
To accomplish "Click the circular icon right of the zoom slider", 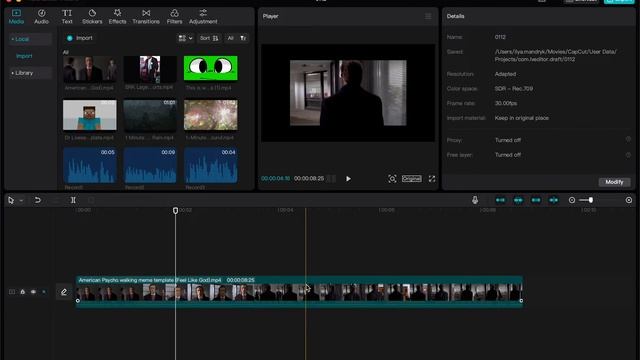I will [x=629, y=200].
